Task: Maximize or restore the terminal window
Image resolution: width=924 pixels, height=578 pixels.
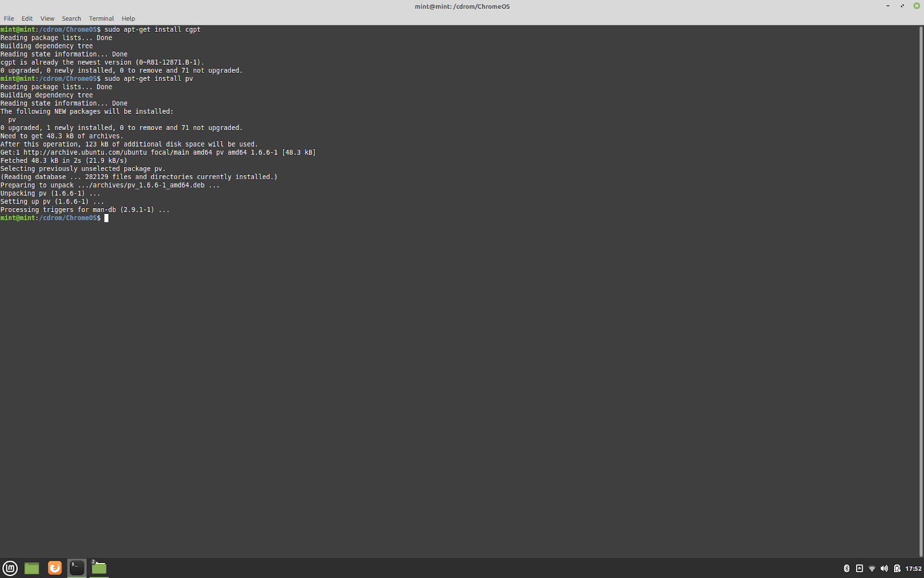Action: pos(902,6)
